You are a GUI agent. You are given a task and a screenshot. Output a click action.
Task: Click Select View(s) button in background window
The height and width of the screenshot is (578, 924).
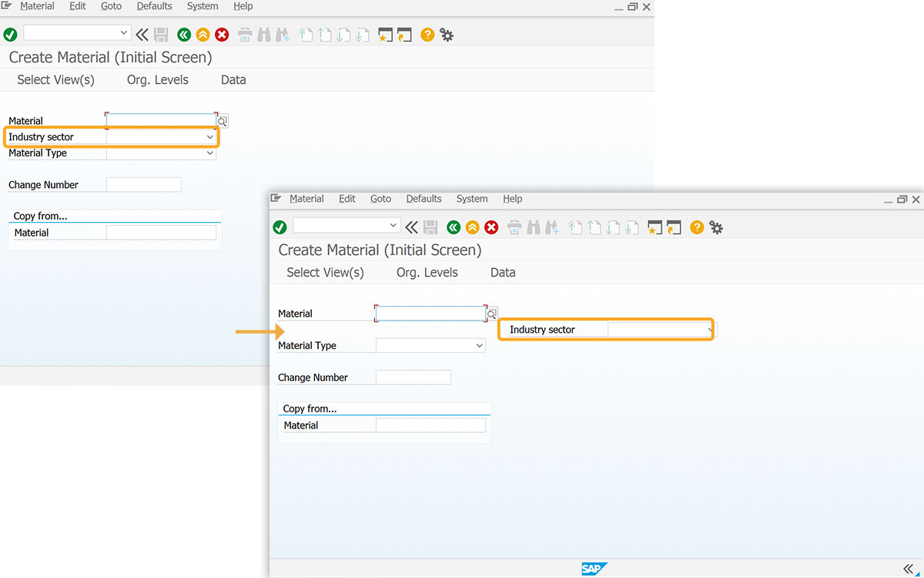tap(55, 80)
